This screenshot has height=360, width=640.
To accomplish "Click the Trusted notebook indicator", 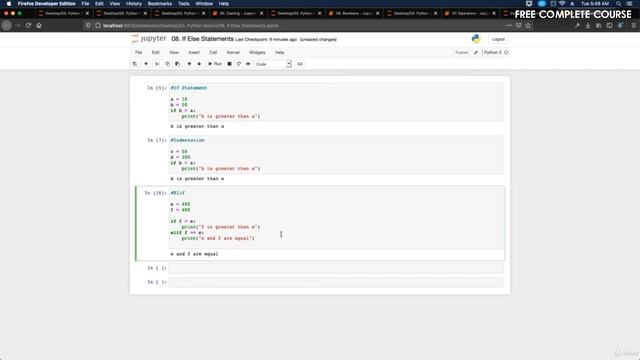I will click(462, 53).
